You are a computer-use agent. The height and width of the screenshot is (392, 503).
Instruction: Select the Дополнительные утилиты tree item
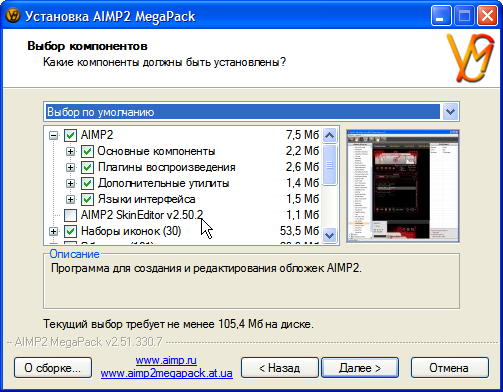coord(163,183)
